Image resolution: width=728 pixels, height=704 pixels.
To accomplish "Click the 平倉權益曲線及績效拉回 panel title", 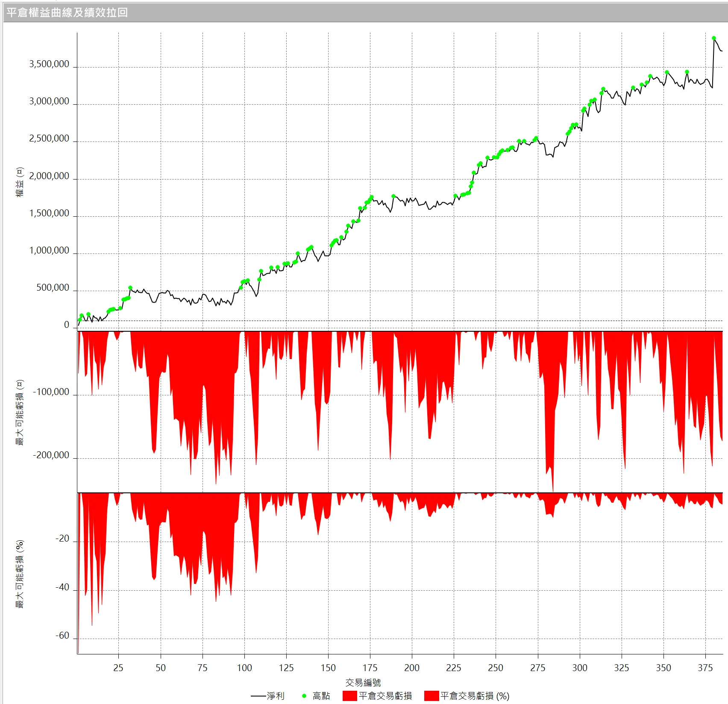I will point(67,12).
